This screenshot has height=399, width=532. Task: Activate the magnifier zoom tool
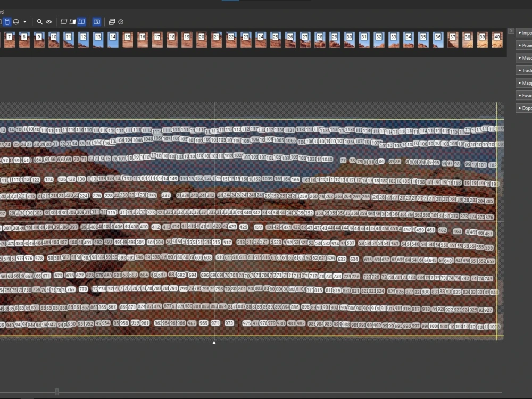point(40,22)
